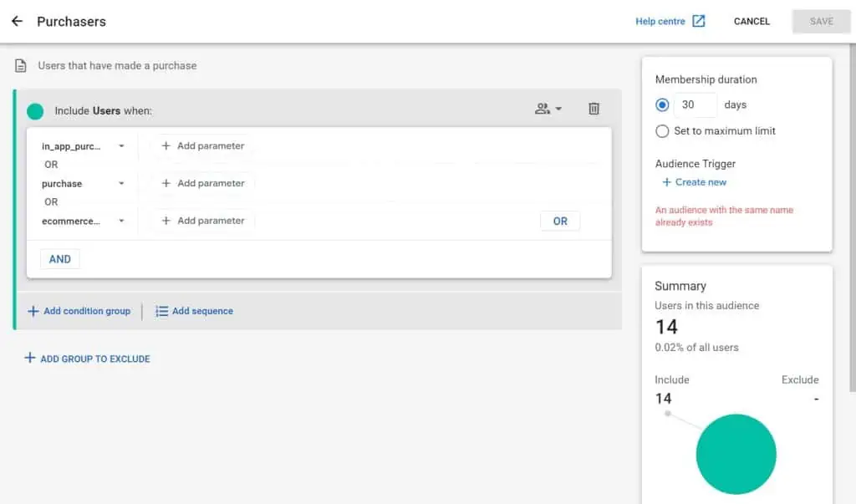Click plus icon for Add group to exclude
856x504 pixels.
pos(30,359)
